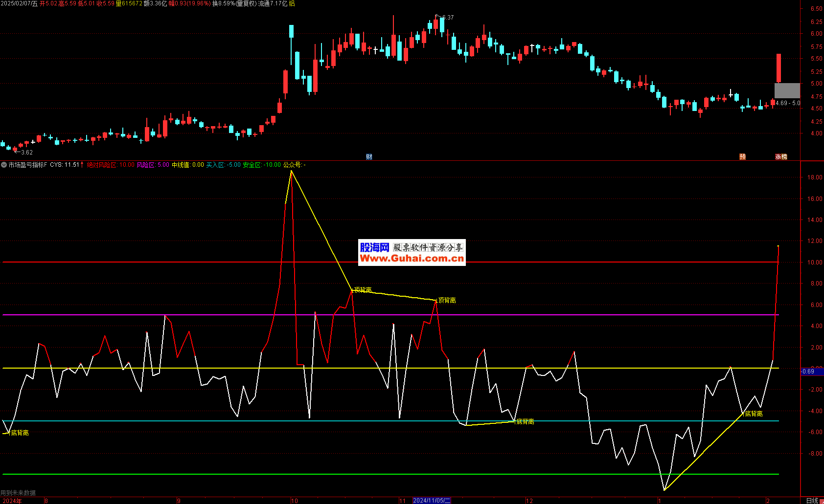The image size is (824, 504).
Task: Click the 榜 ranking list marker icon
Action: [x=784, y=157]
